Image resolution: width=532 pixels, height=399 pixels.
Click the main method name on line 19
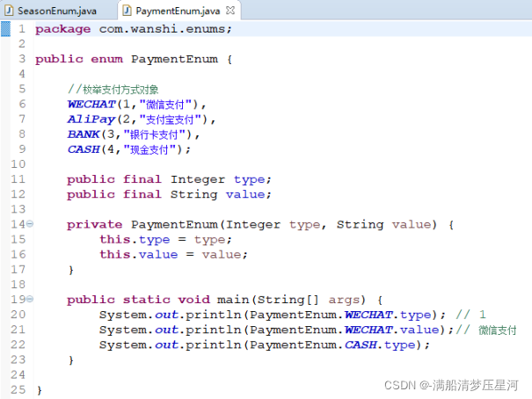[x=233, y=300]
